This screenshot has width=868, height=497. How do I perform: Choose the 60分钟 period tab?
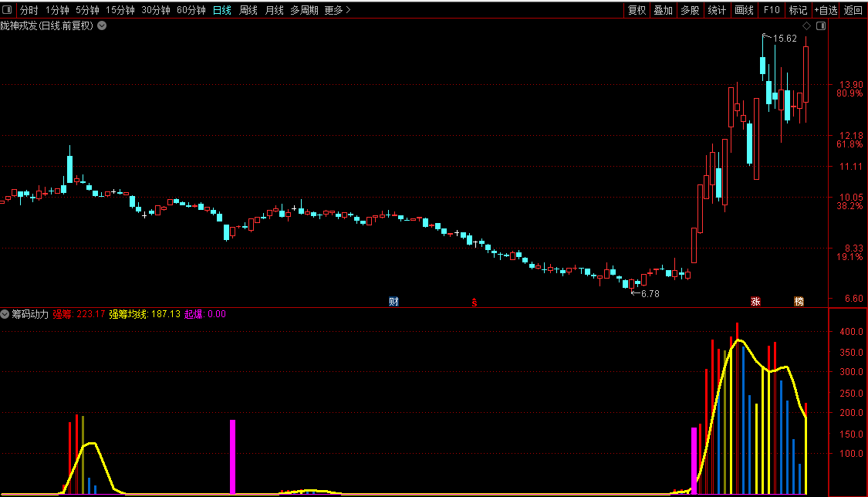191,10
